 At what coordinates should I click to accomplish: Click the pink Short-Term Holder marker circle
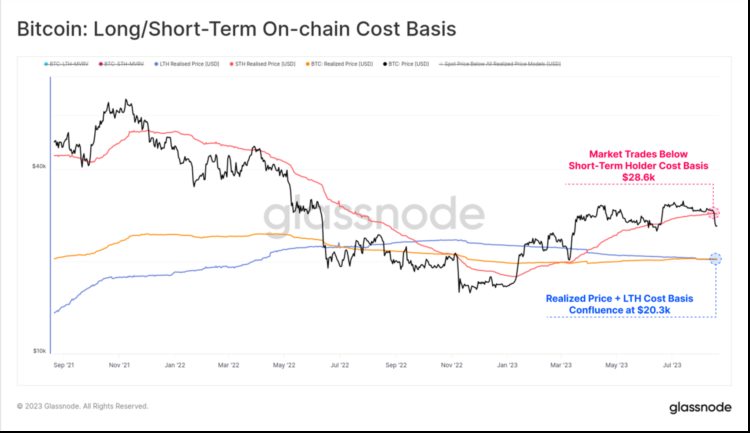pyautogui.click(x=715, y=212)
